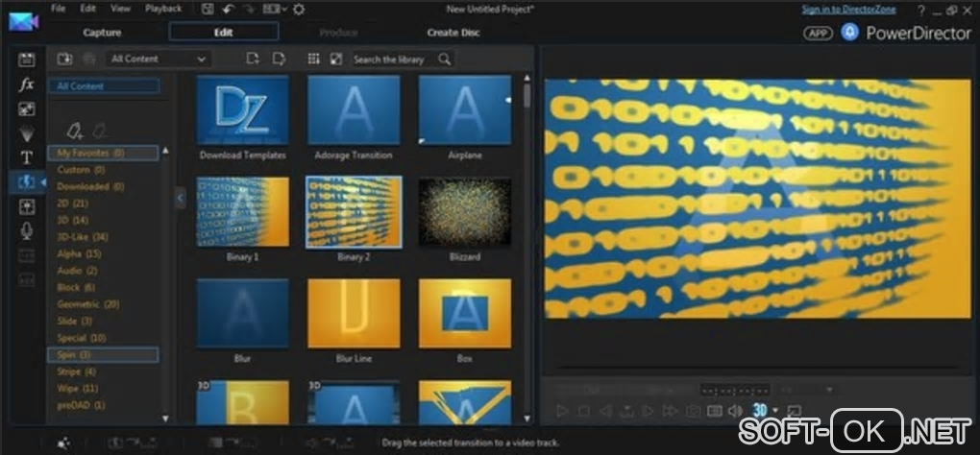Select the Download Templates thumbnail
This screenshot has width=980, height=455.
coord(242,111)
